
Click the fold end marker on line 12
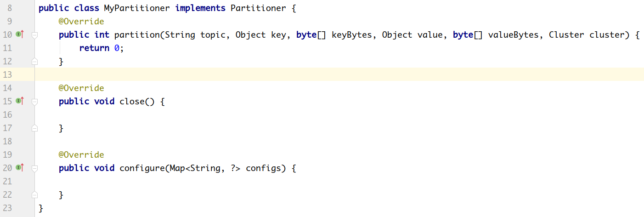coord(34,61)
